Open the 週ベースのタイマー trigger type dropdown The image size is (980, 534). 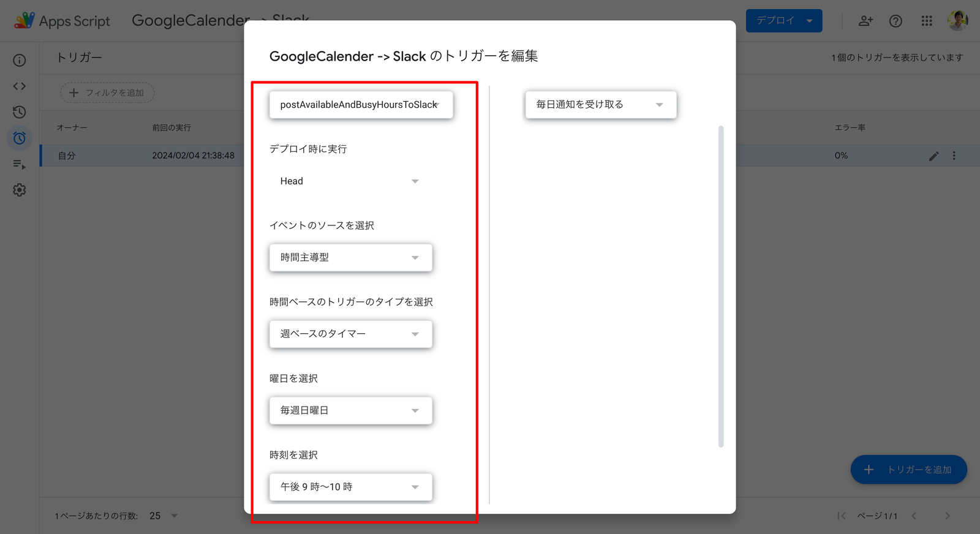tap(351, 334)
